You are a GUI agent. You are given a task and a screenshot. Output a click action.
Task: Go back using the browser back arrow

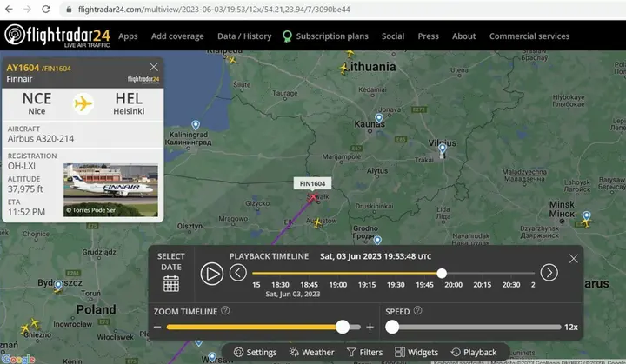(9, 10)
